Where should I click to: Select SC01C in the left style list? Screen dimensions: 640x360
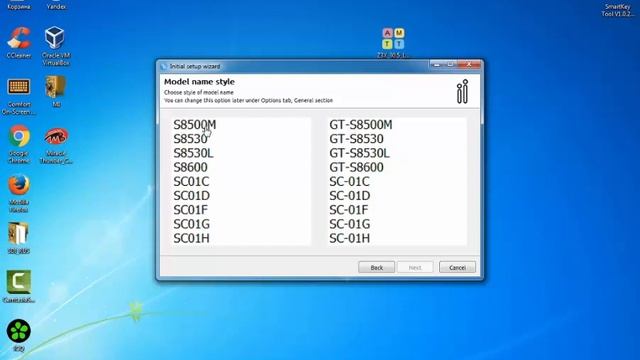(191, 182)
